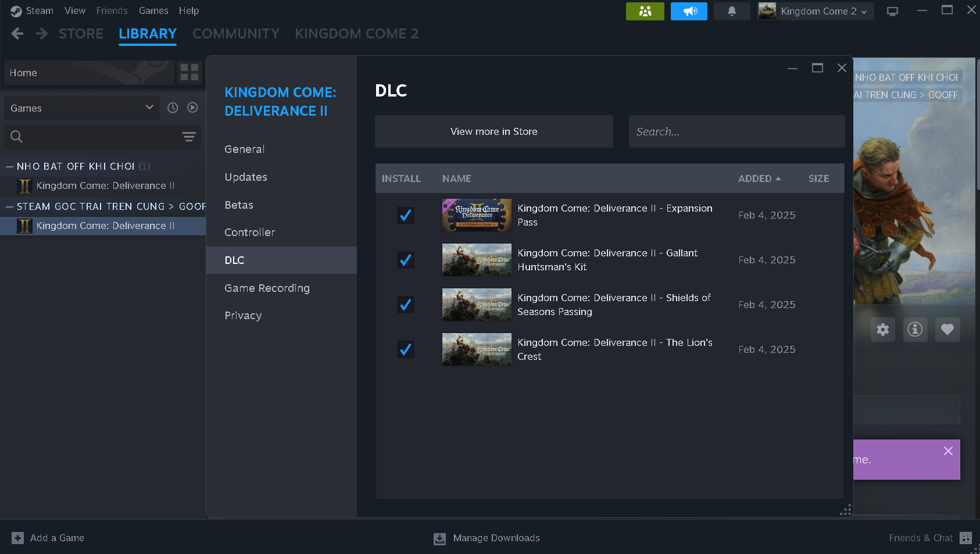This screenshot has width=980, height=554.
Task: Click Add a Game label
Action: [x=57, y=538]
